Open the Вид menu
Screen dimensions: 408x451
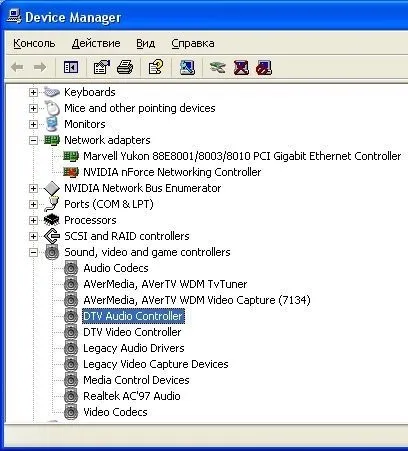coord(146,43)
